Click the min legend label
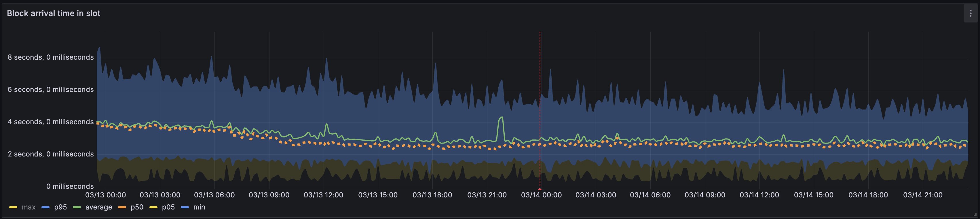Screen dimensions: 980x219 tap(199, 207)
